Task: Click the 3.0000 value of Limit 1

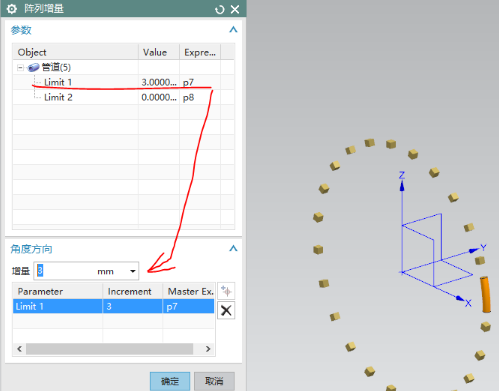Action: tap(159, 82)
